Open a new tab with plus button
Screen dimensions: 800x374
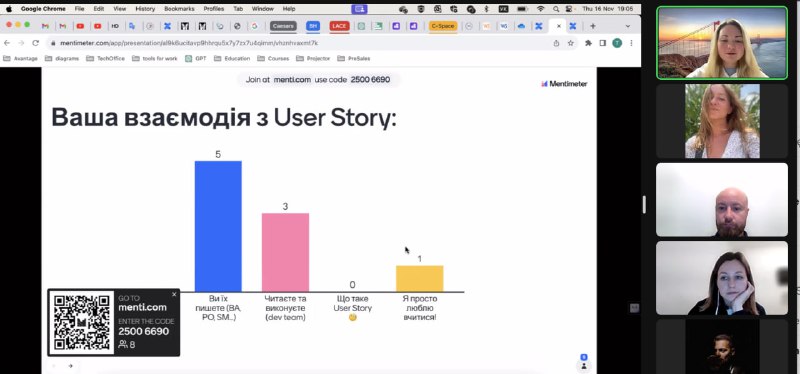pyautogui.click(x=593, y=26)
